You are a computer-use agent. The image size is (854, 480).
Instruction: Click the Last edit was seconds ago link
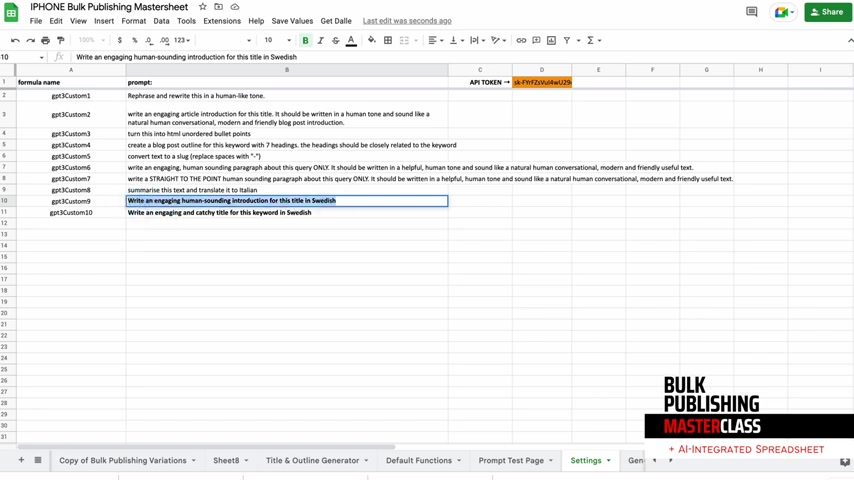pyautogui.click(x=407, y=21)
